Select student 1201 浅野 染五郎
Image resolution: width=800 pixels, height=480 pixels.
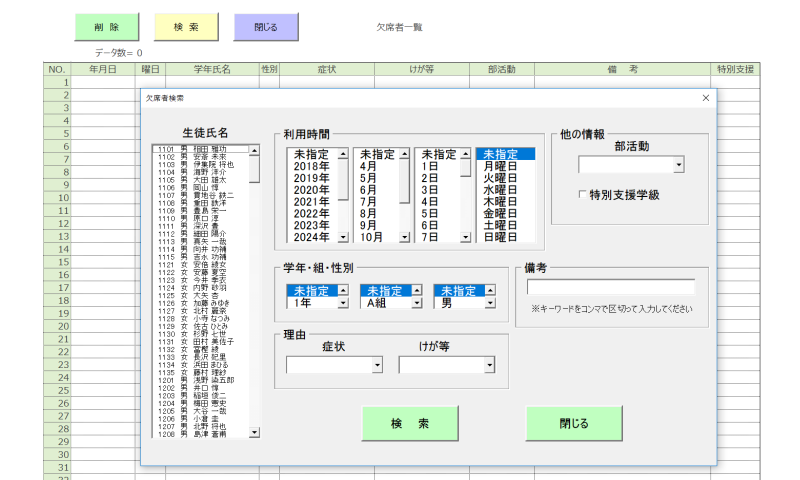coord(201,380)
